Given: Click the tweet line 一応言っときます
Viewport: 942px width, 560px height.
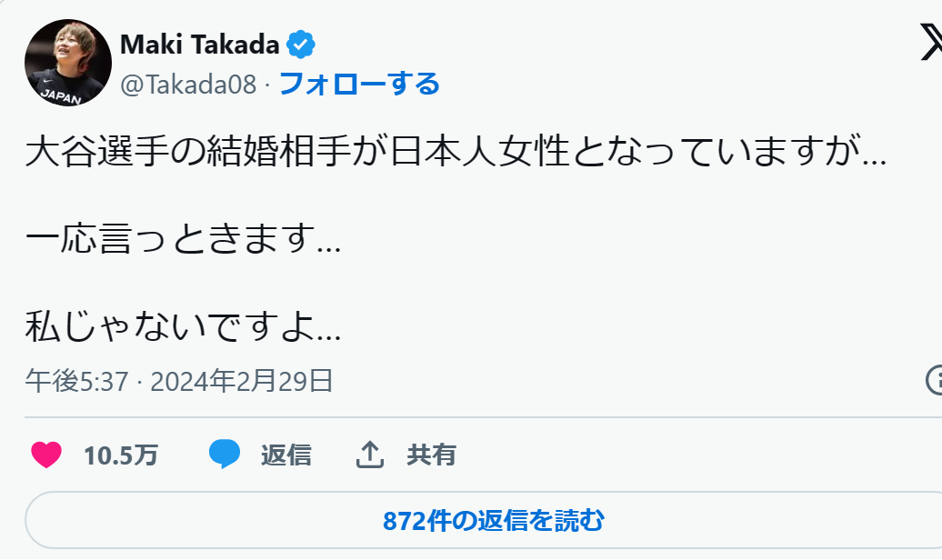Looking at the screenshot, I should click(x=184, y=238).
